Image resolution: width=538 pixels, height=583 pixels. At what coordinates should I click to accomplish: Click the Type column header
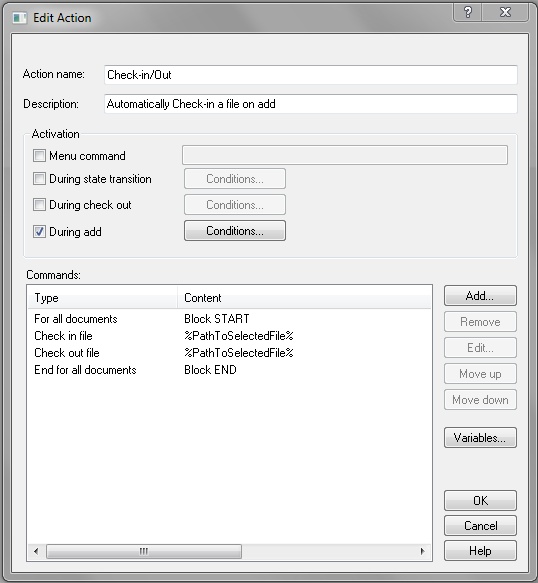103,298
